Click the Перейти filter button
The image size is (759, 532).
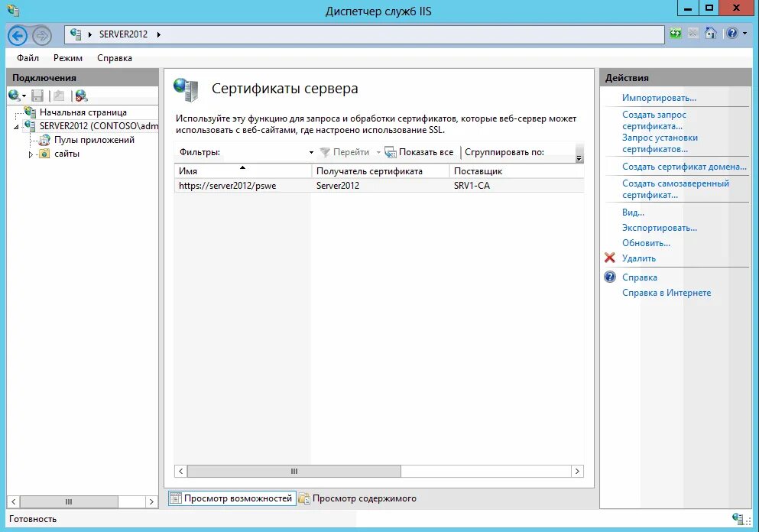click(x=345, y=152)
